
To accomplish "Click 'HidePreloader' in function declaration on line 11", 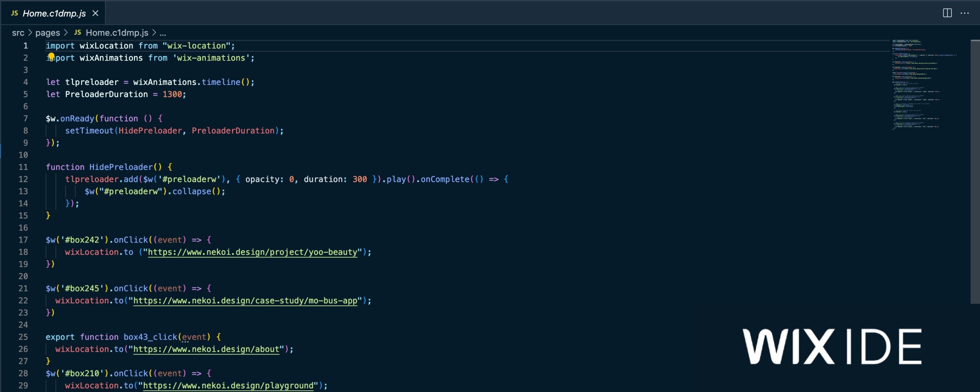I will pos(121,167).
